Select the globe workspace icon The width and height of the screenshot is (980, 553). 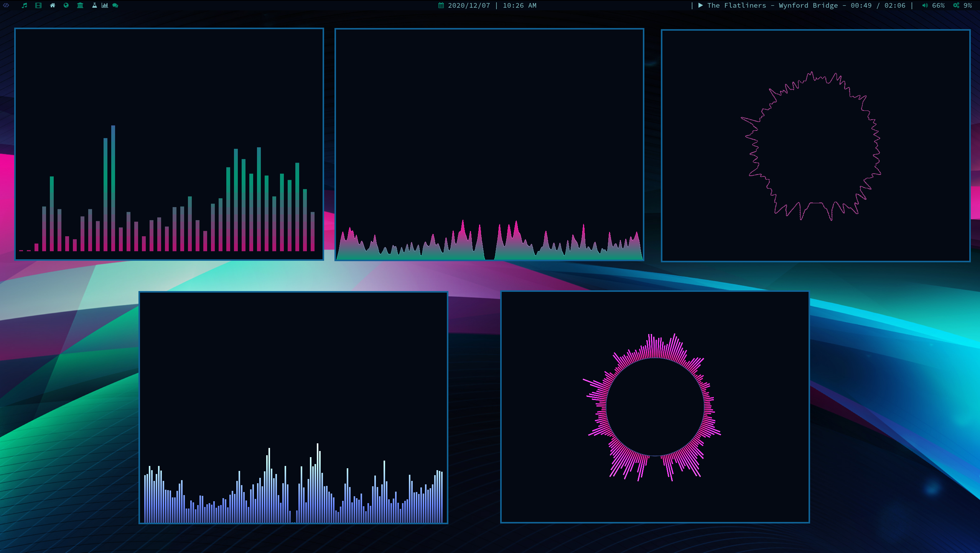[66, 5]
